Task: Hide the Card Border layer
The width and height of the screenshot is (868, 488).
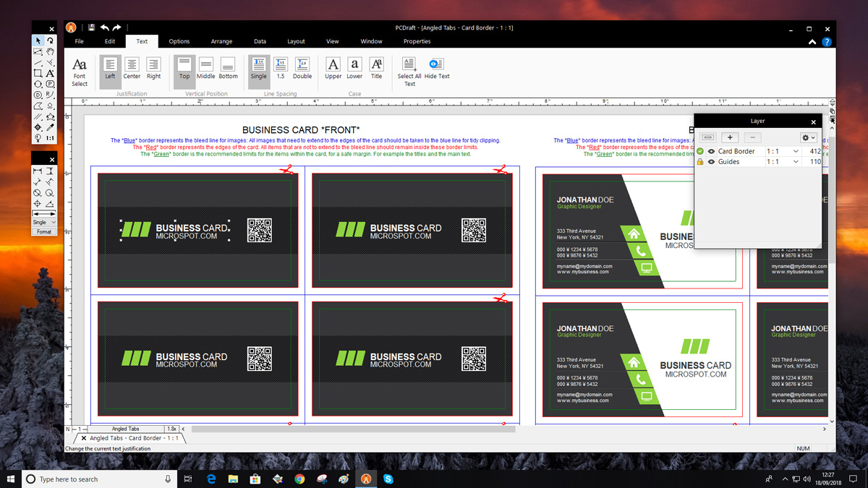Action: point(711,151)
